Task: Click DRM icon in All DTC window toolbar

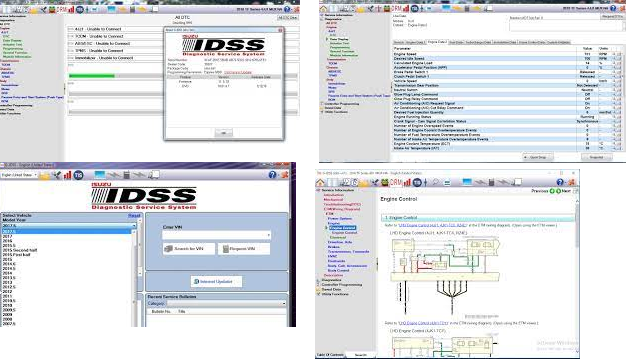Action: (x=61, y=9)
